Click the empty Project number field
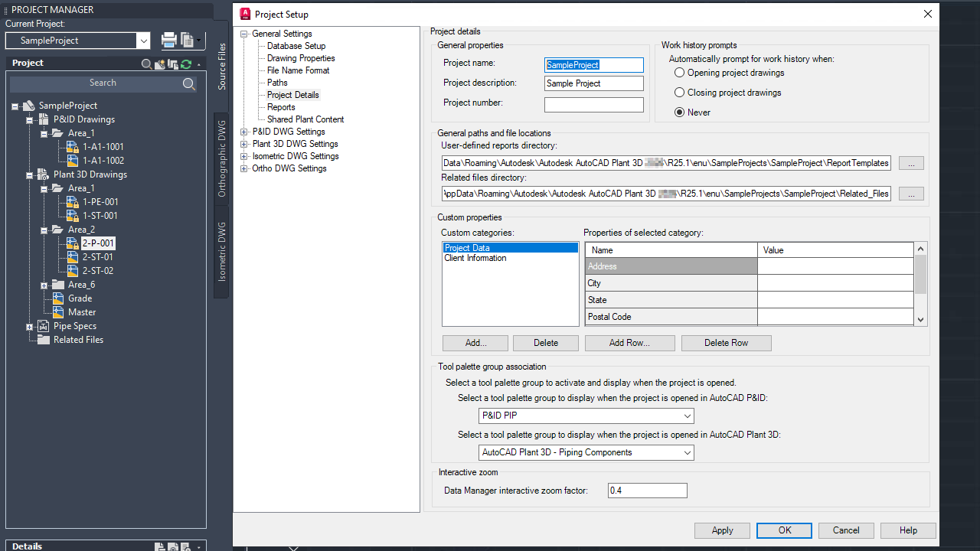 coord(594,105)
